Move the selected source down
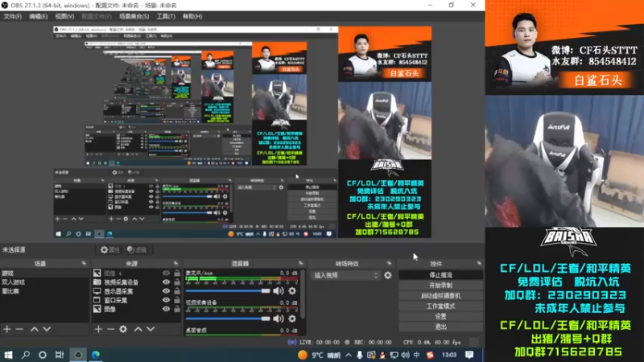The width and height of the screenshot is (644, 362). click(151, 329)
